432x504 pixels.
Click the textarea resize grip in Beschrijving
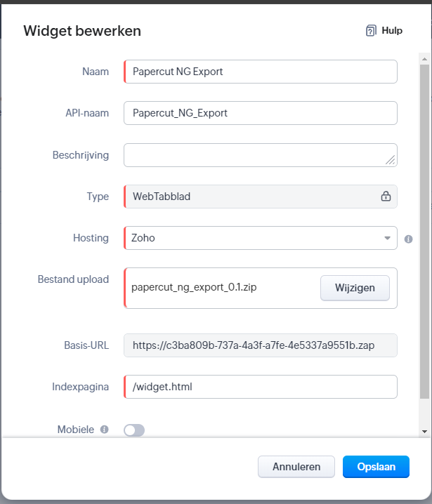point(390,160)
